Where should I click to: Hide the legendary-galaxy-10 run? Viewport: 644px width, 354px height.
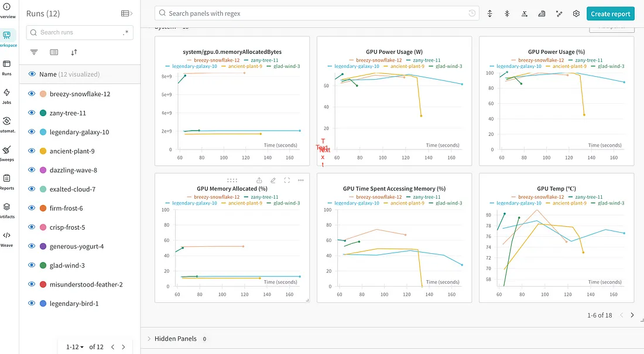click(32, 131)
